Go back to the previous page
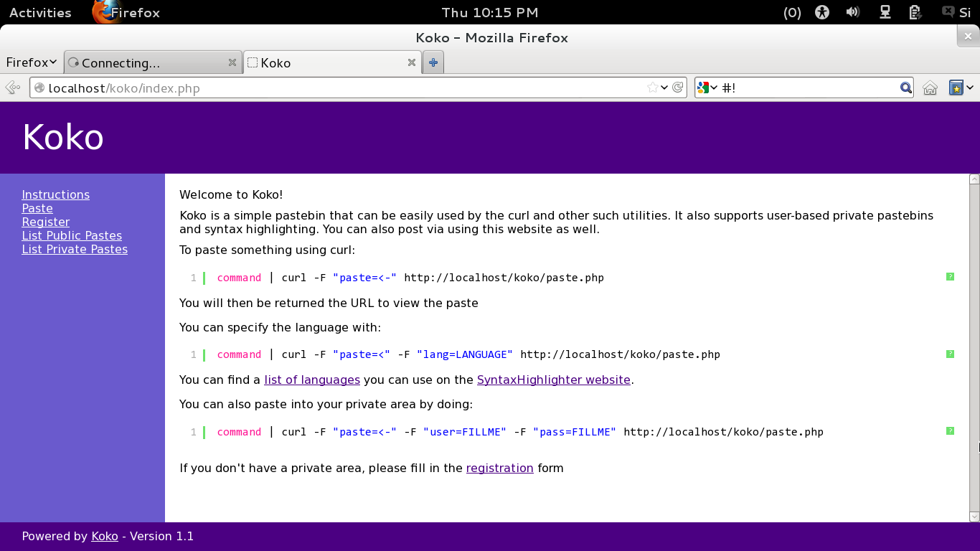980x551 pixels. [x=12, y=87]
